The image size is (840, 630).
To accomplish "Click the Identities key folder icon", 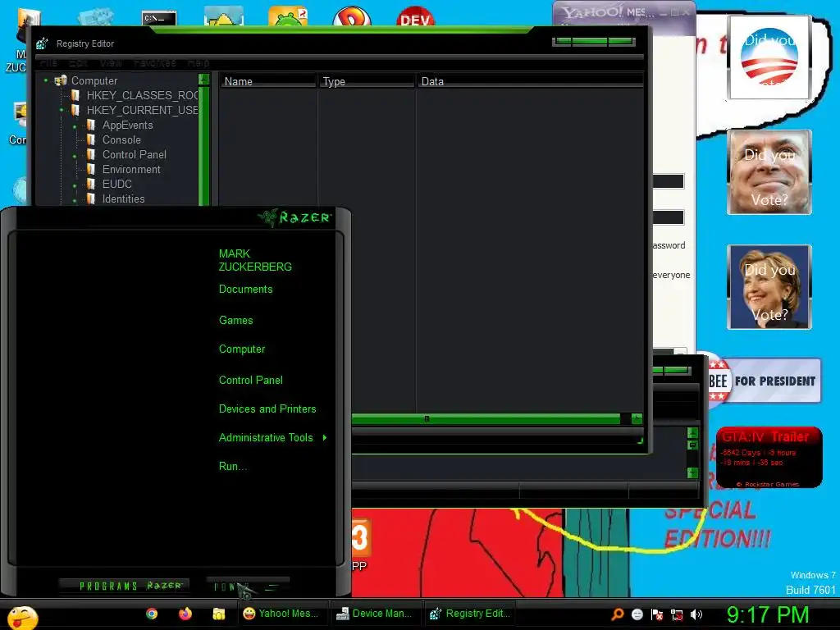I will click(91, 199).
